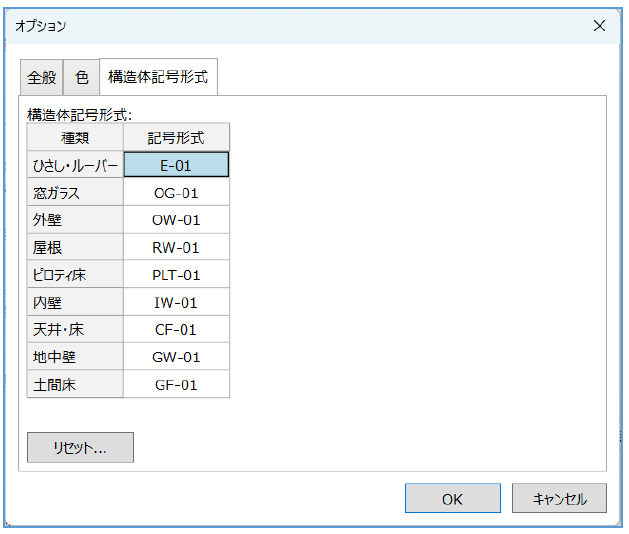Open the 色 tab

tap(82, 77)
